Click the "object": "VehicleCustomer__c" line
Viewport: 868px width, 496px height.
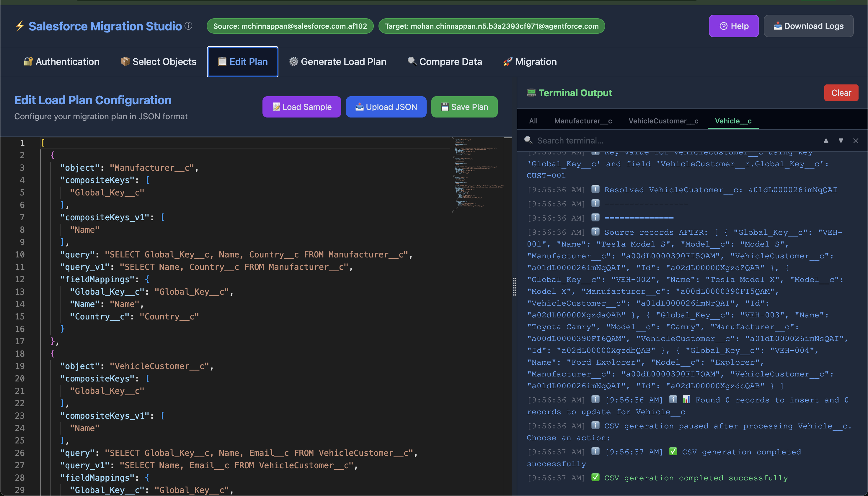tap(137, 366)
